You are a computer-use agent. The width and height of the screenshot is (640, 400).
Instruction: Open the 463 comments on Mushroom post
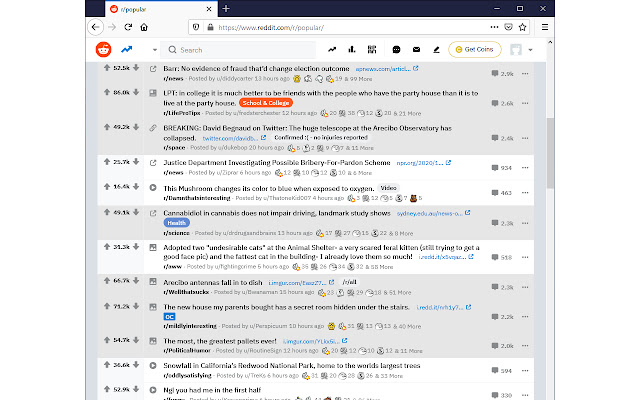tap(502, 193)
